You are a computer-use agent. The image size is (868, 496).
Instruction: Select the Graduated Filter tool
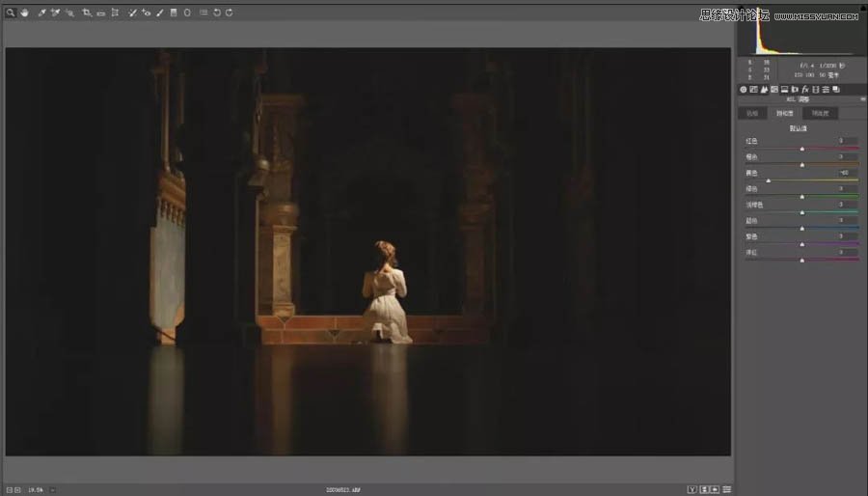(x=174, y=13)
